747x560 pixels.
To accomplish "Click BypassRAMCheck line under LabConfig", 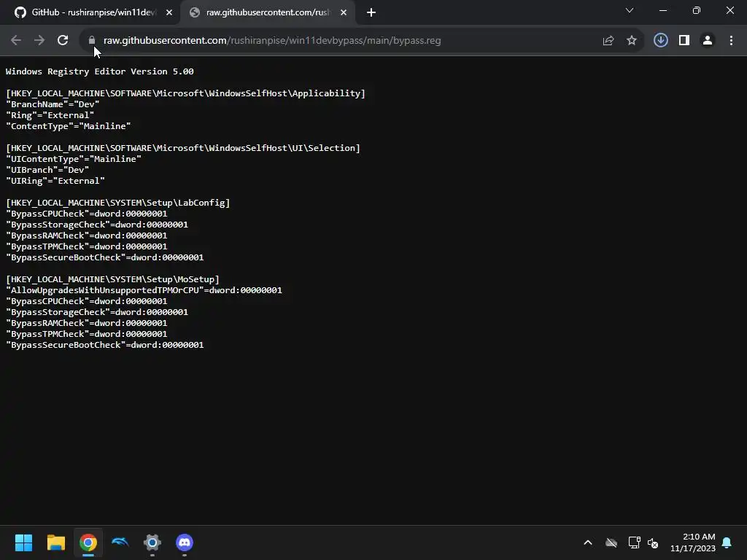I will pos(86,236).
